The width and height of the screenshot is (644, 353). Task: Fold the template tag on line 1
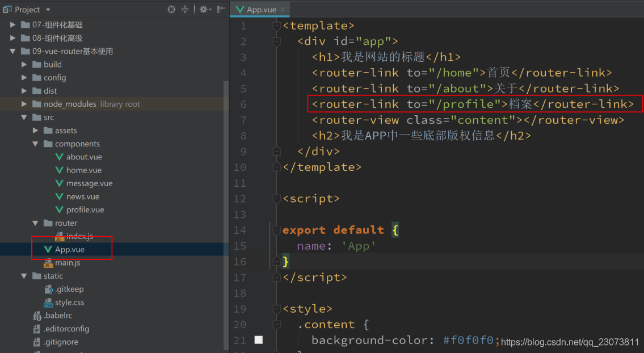276,26
